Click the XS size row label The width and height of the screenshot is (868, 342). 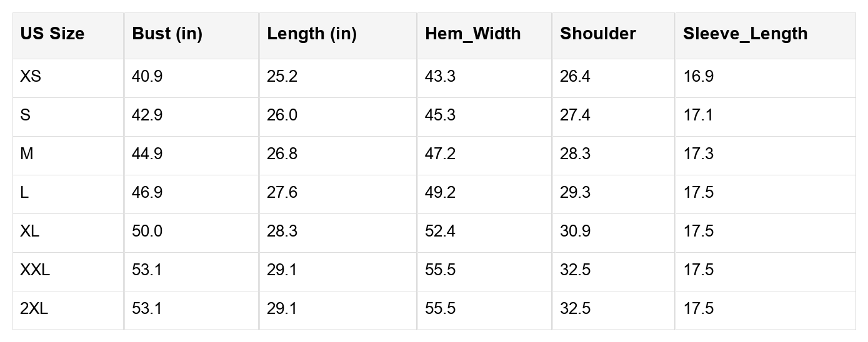click(x=31, y=77)
